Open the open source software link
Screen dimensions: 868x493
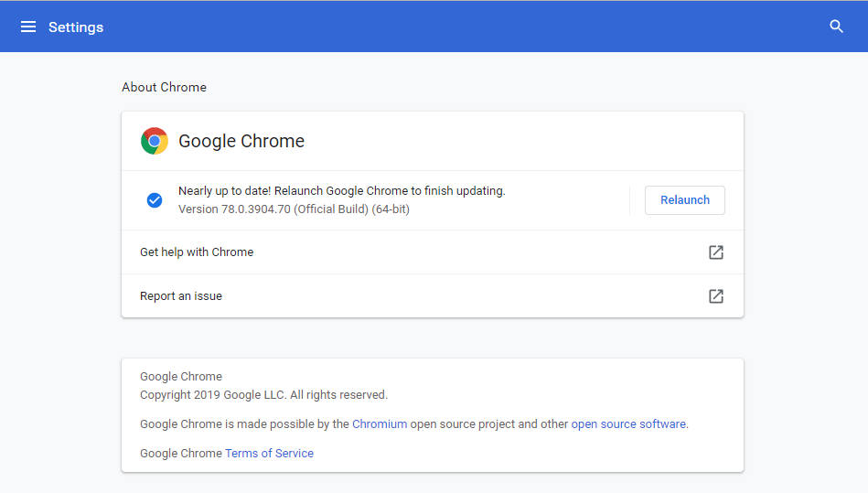click(628, 423)
